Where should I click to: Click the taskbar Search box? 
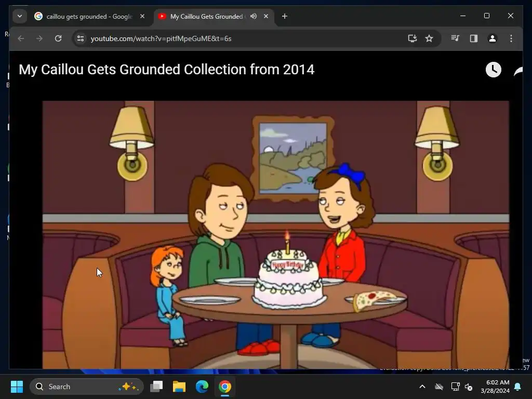[87, 387]
